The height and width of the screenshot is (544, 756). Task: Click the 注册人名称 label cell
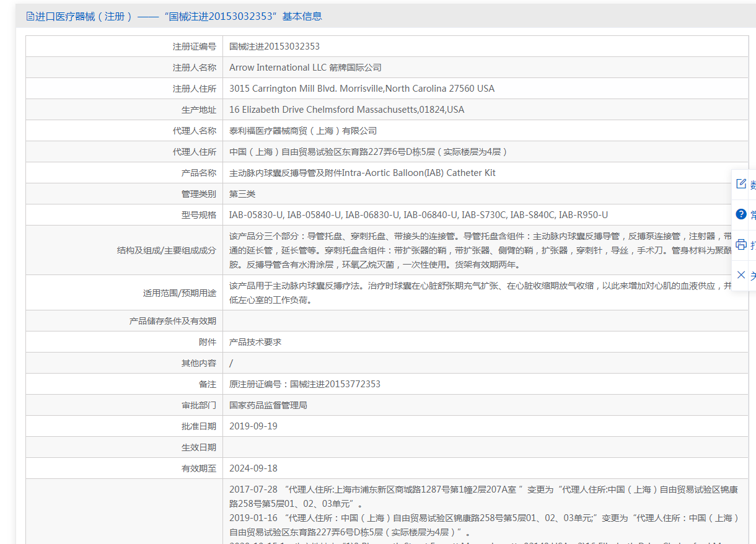124,68
